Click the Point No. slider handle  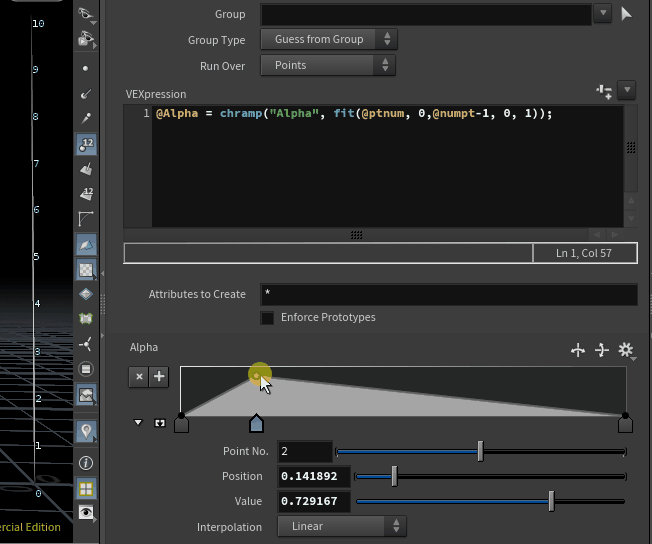pos(480,451)
